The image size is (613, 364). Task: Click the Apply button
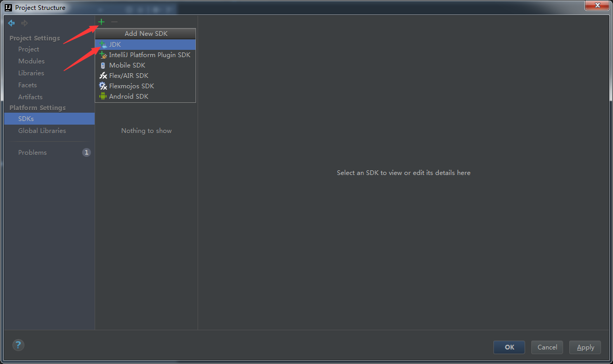[x=585, y=347]
